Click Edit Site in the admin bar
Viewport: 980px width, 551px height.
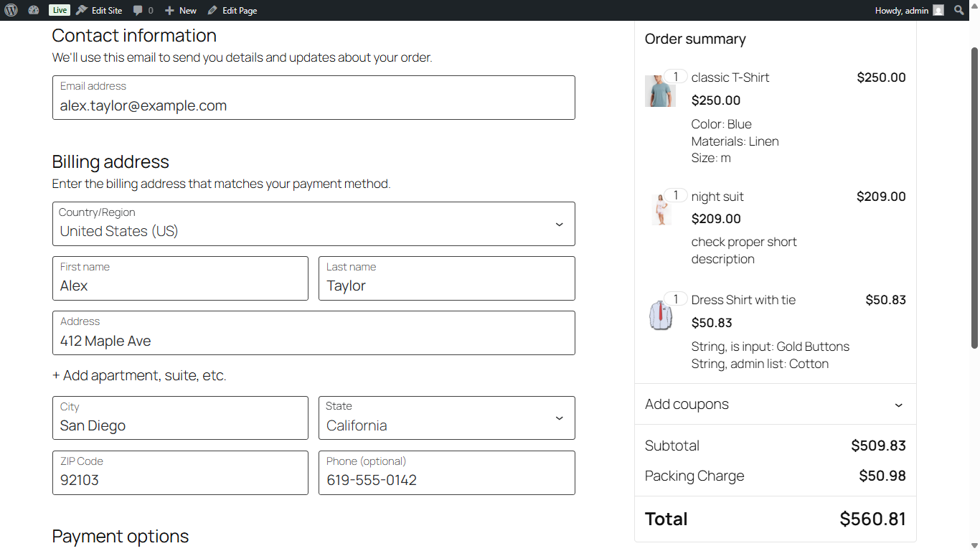tap(100, 10)
